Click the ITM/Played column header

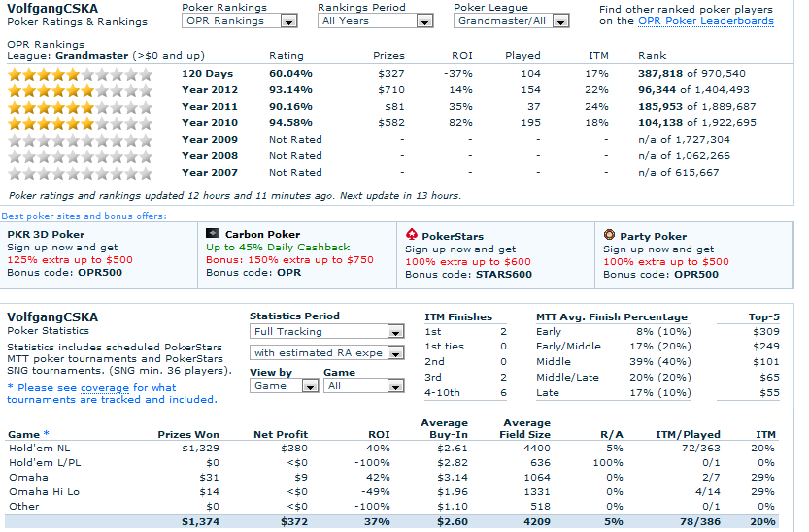click(x=688, y=434)
